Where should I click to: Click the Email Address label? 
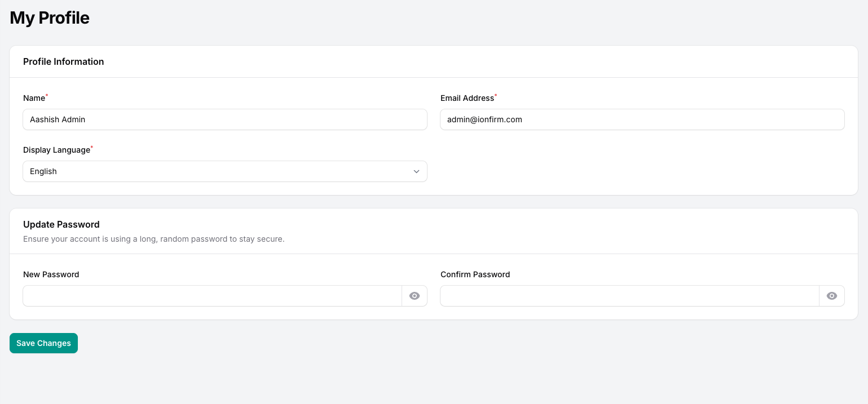tap(467, 98)
